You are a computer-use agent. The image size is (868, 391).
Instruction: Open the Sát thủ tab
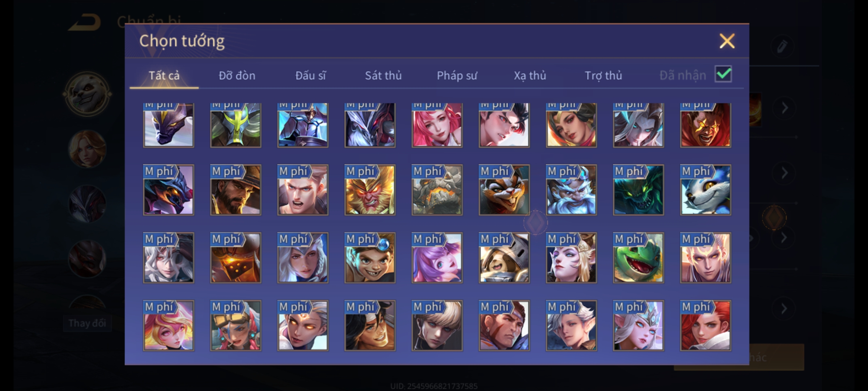[x=383, y=75]
